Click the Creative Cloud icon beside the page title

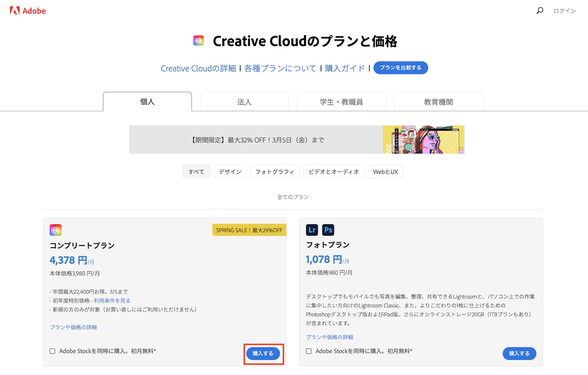(x=198, y=41)
